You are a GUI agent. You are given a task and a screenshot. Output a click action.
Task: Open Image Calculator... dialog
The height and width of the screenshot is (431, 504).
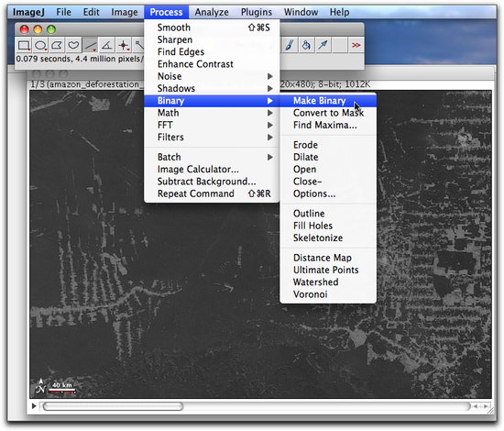(x=212, y=170)
